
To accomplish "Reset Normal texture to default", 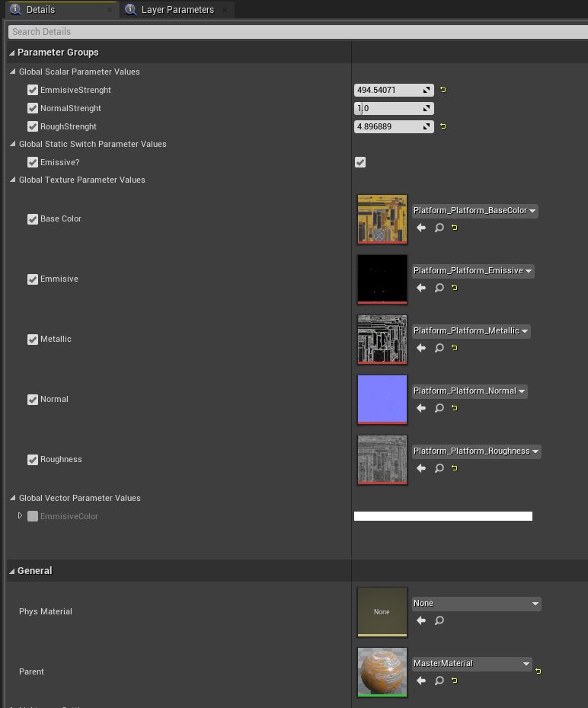I will tap(455, 408).
